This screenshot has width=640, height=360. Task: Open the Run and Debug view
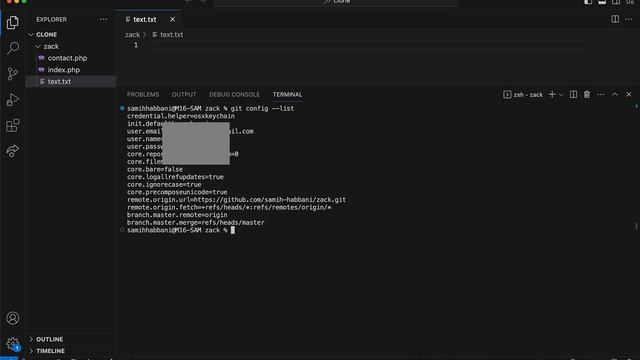click(13, 100)
